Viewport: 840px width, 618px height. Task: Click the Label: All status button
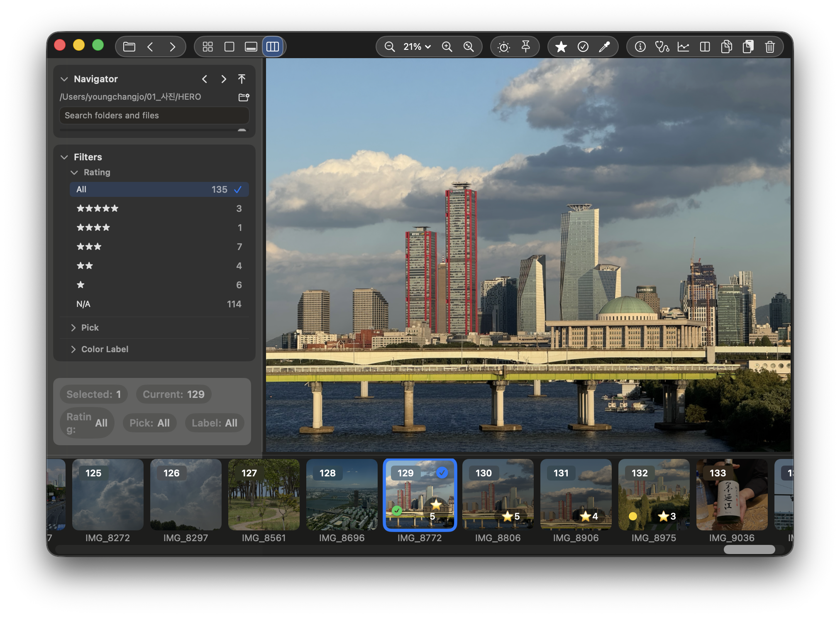click(x=214, y=423)
